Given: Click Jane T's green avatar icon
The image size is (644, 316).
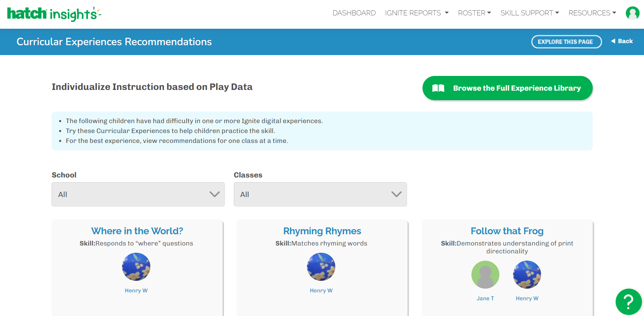Looking at the screenshot, I should [485, 275].
